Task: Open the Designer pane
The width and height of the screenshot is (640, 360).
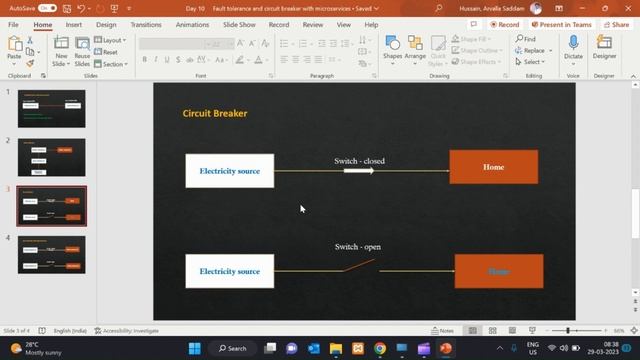Action: (604, 48)
